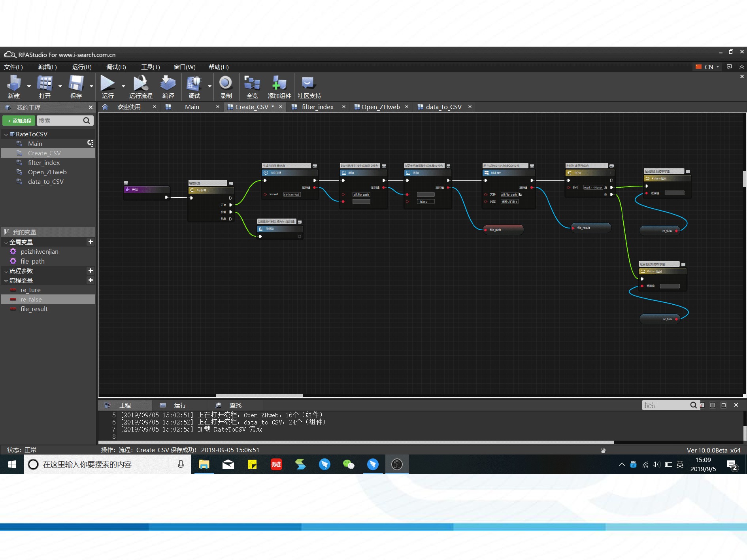Click the canvas horizontal scrollbar thumb
Screen dimensions: 747x560
coord(259,395)
